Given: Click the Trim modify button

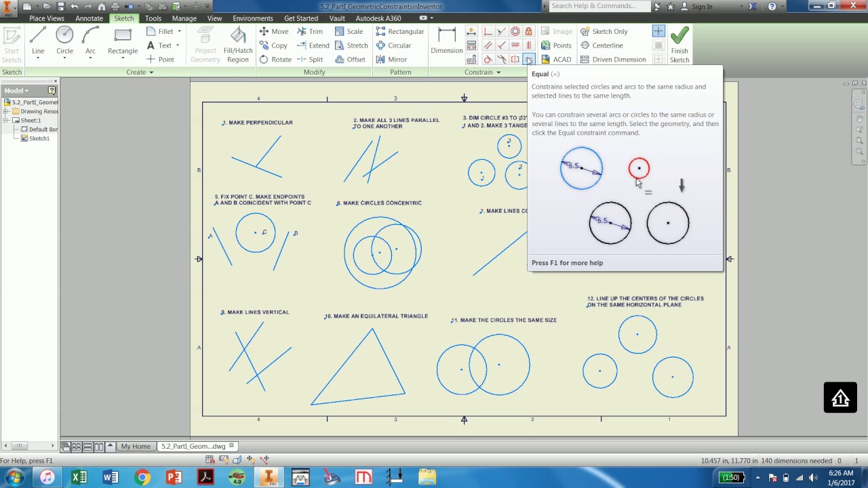Looking at the screenshot, I should pyautogui.click(x=310, y=31).
